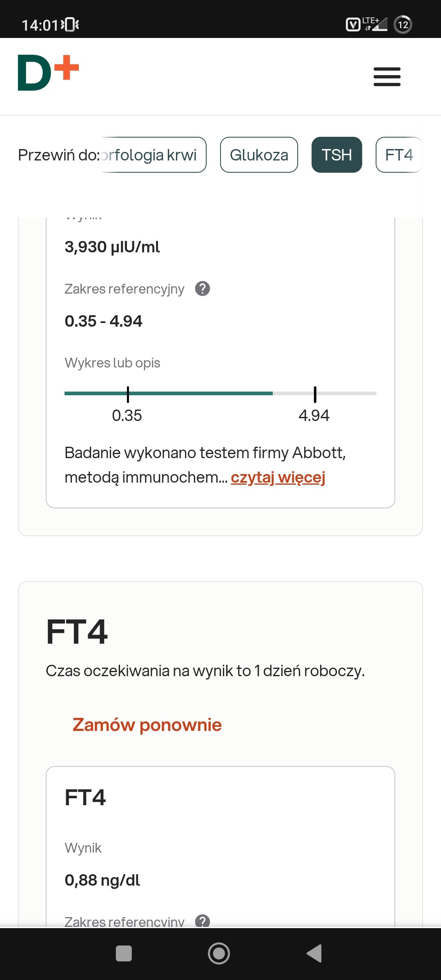Open the hamburger menu

point(387,77)
